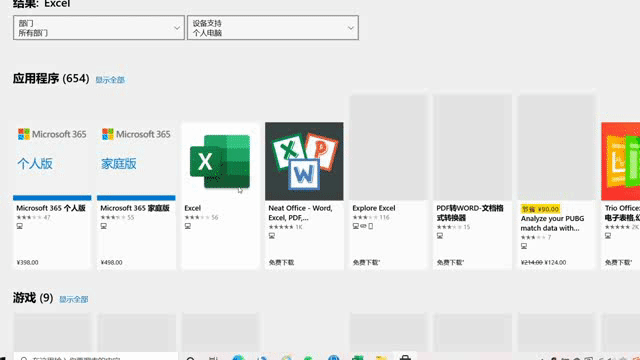Screen dimensions: 640x360
Task: Click the 应用程序 (654) section heading
Action: pyautogui.click(x=51, y=78)
